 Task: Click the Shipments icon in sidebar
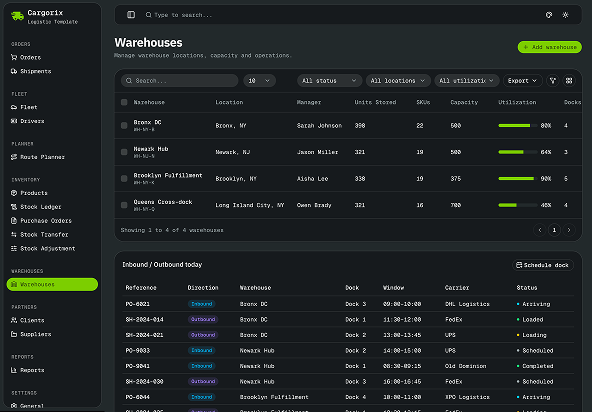click(14, 71)
